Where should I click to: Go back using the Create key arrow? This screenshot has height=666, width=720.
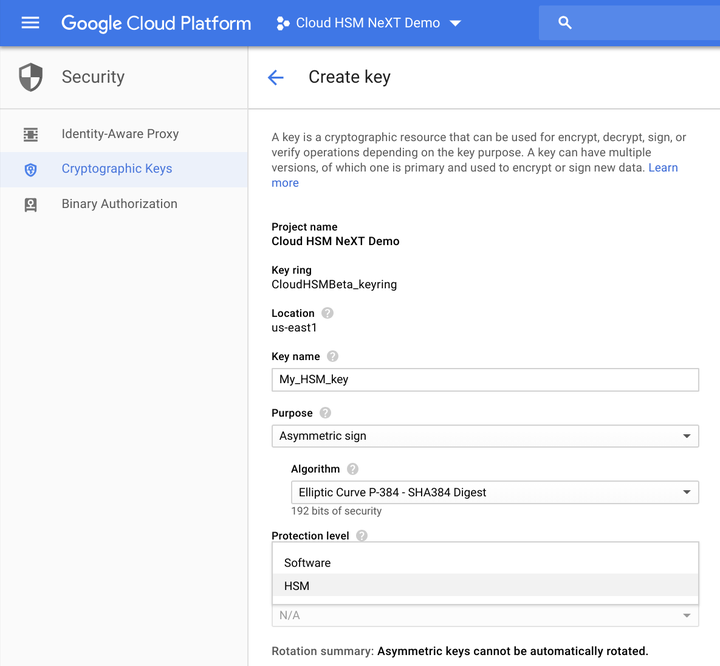[276, 77]
